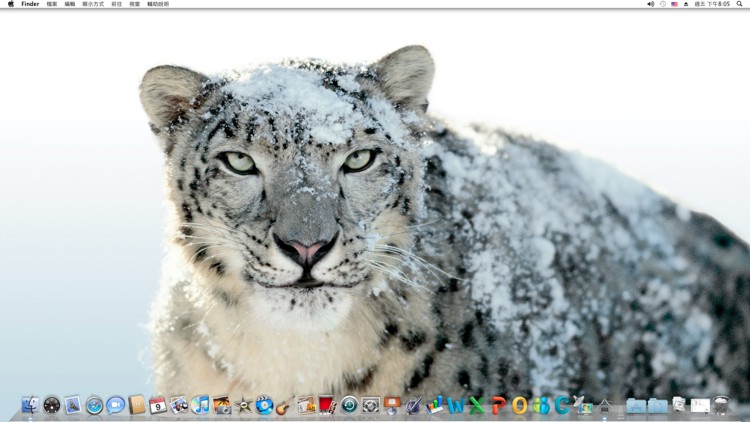
Task: Click the volume icon in menu bar
Action: coord(651,4)
